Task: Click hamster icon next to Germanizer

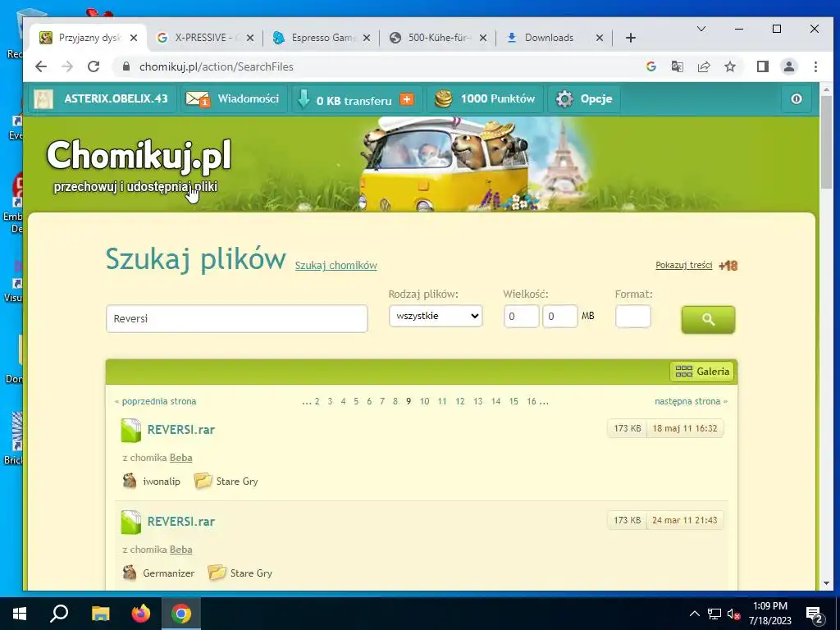Action: [x=129, y=573]
